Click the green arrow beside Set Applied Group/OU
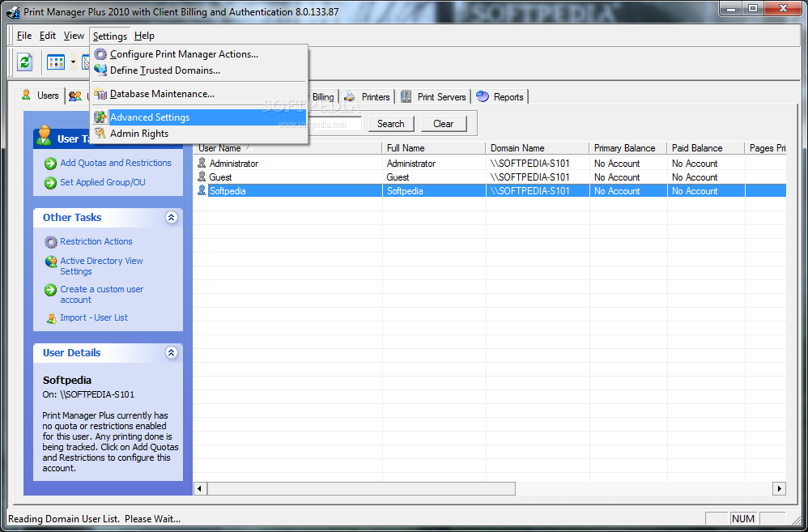The height and width of the screenshot is (532, 808). coord(50,183)
